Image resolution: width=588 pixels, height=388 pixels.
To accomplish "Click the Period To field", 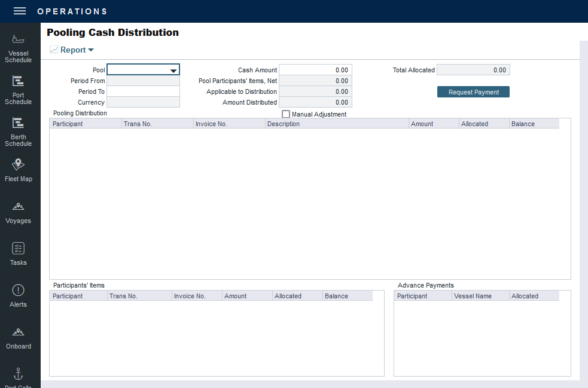I will coord(143,91).
